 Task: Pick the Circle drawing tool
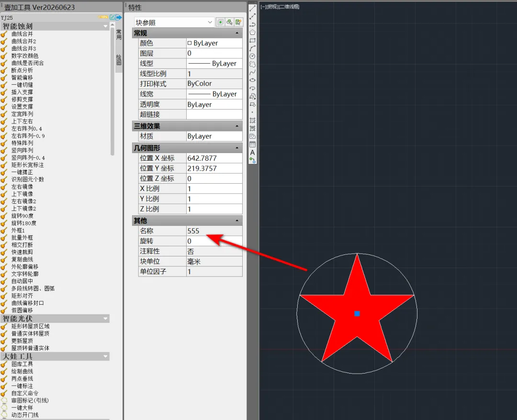tap(252, 56)
